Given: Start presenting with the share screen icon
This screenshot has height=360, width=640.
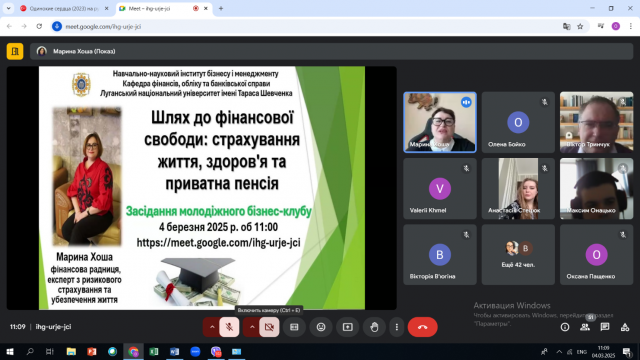Looking at the screenshot, I should tap(347, 327).
